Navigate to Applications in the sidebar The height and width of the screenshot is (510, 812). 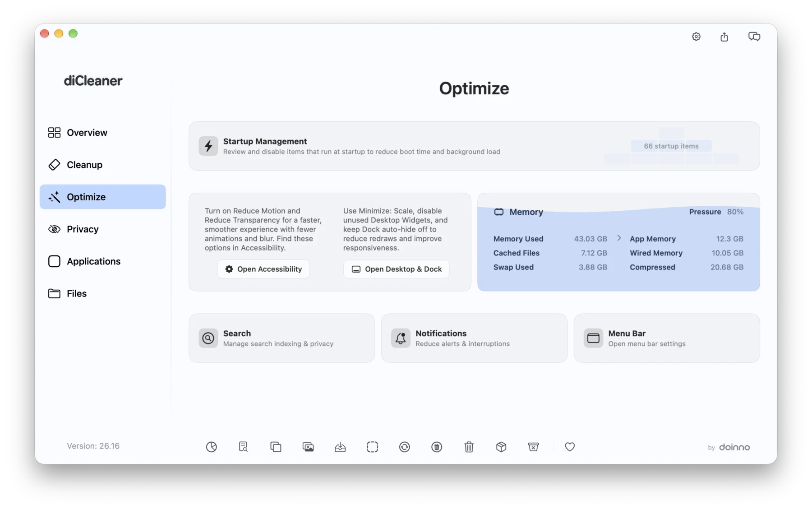coord(103,261)
